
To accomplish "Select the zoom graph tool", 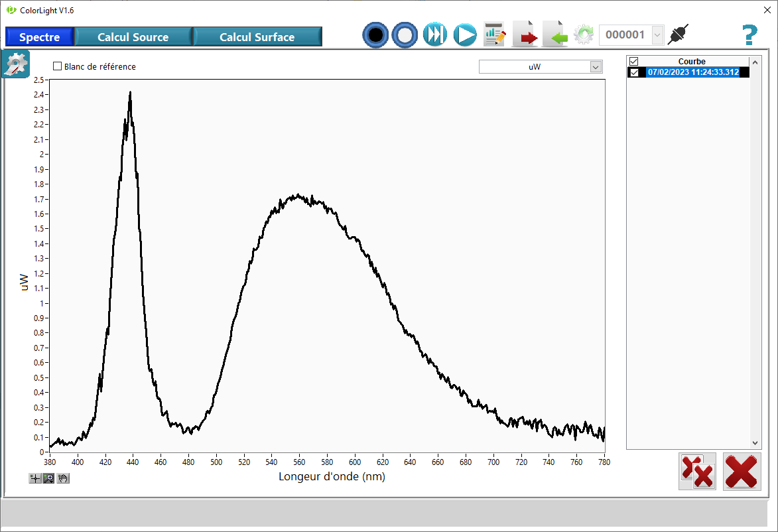I will click(x=48, y=478).
